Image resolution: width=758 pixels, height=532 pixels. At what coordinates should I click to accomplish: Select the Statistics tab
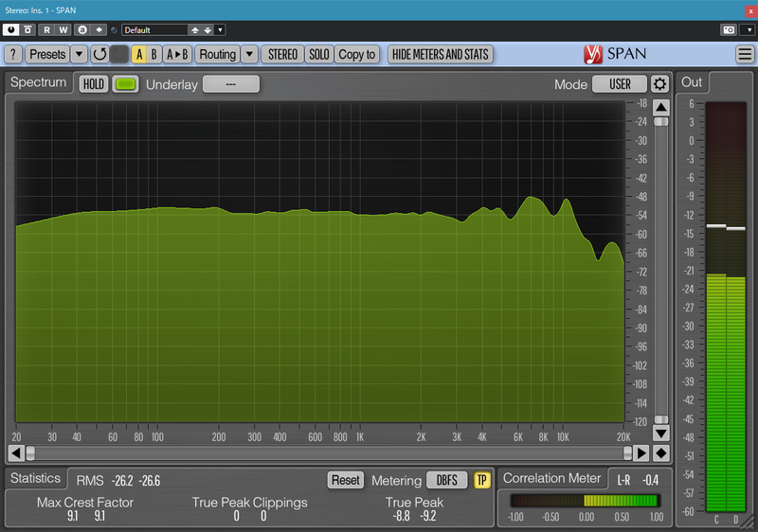[35, 478]
